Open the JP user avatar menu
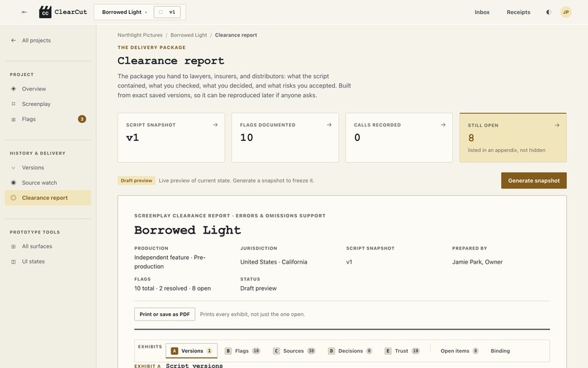Screen dimensions: 588x368 pyautogui.click(x=566, y=12)
